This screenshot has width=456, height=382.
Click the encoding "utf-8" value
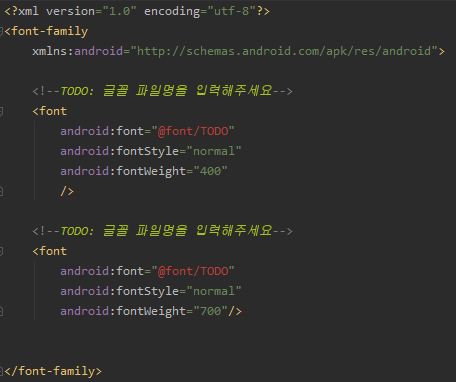[x=232, y=11]
